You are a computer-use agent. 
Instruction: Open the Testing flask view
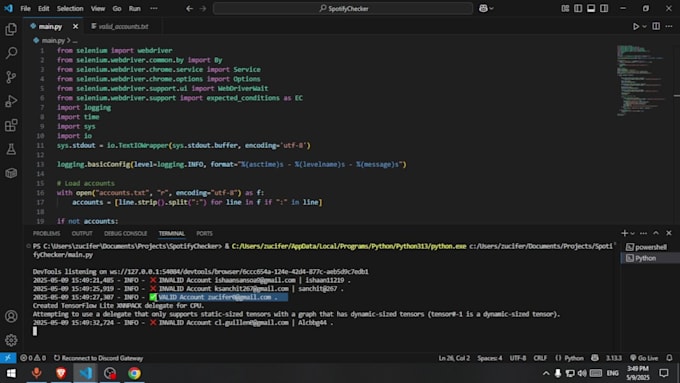[11, 149]
